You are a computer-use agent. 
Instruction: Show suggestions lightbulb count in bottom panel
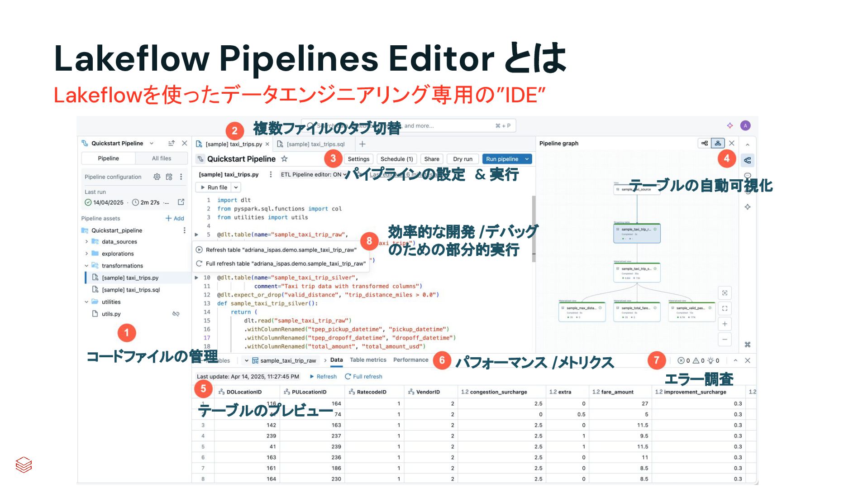coord(713,361)
